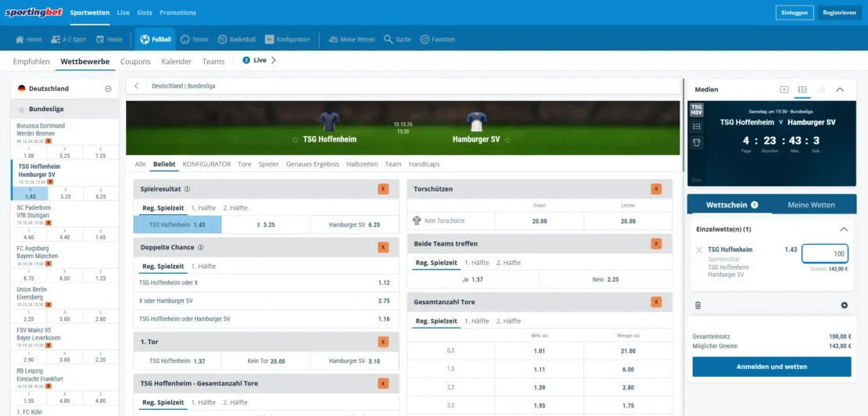This screenshot has width=868, height=416.
Task: Open the Tore market tab
Action: 245,164
